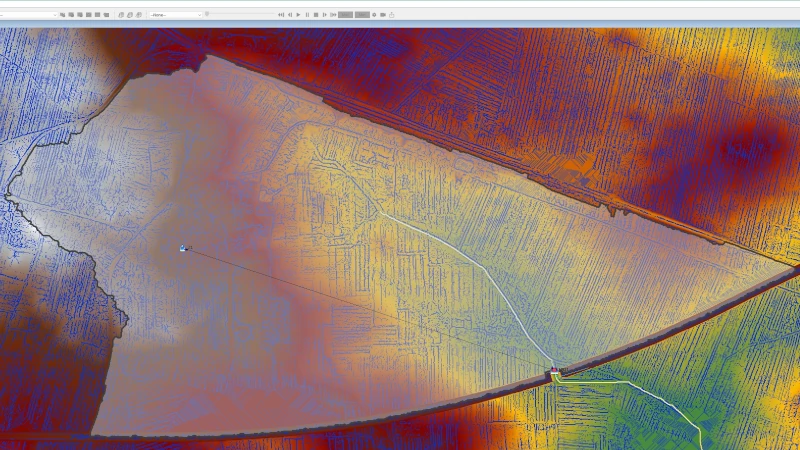Click the first gray time label button
Image resolution: width=800 pixels, height=450 pixels.
point(346,15)
